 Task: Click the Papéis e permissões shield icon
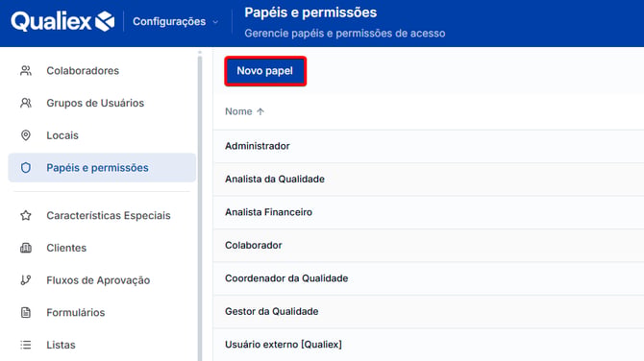[x=26, y=168]
